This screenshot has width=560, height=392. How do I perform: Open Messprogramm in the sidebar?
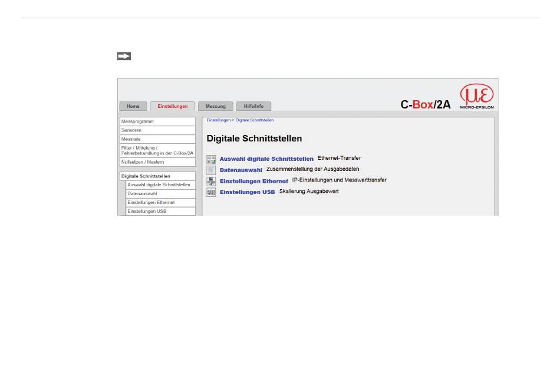pos(157,121)
